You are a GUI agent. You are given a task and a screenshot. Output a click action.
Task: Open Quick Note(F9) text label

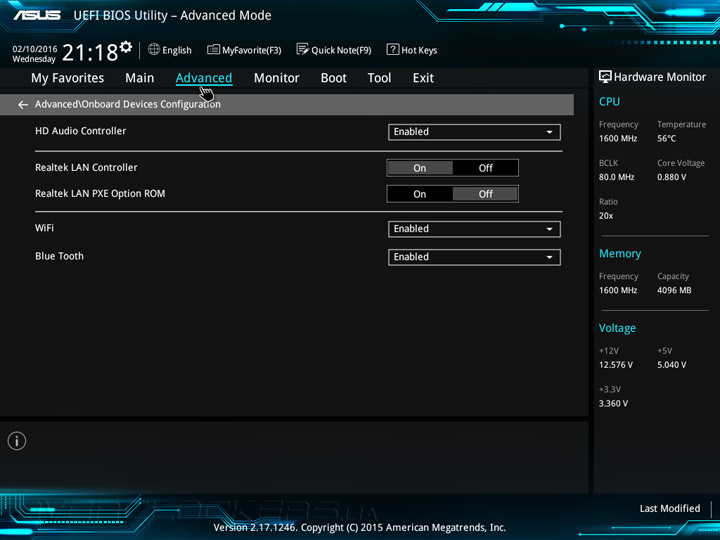[341, 50]
